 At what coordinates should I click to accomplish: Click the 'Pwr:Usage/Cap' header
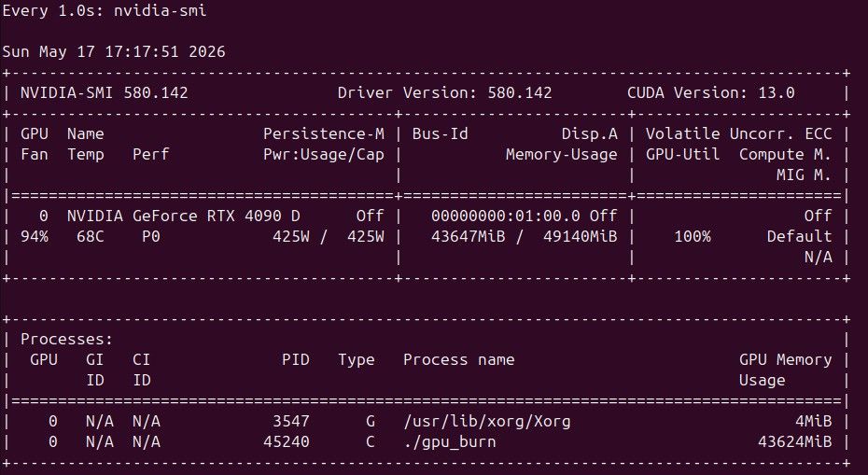coord(324,155)
